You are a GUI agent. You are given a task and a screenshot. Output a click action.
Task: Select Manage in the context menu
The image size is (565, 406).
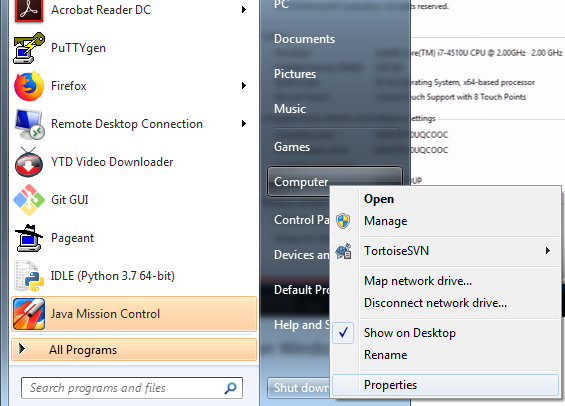click(x=386, y=221)
